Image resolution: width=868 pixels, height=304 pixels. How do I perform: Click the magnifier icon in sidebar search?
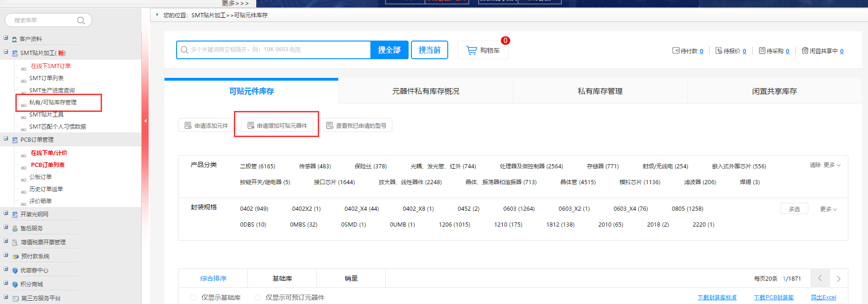pos(81,21)
